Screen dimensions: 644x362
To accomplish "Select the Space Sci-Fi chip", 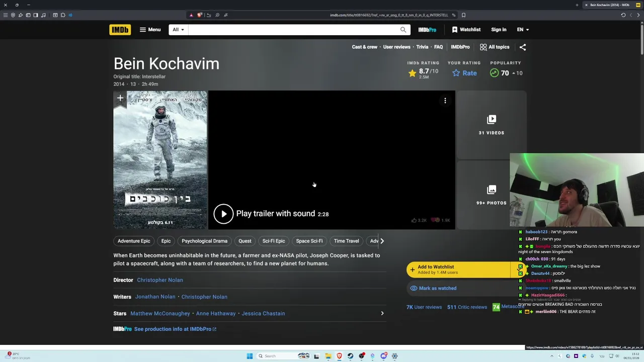I will point(309,241).
